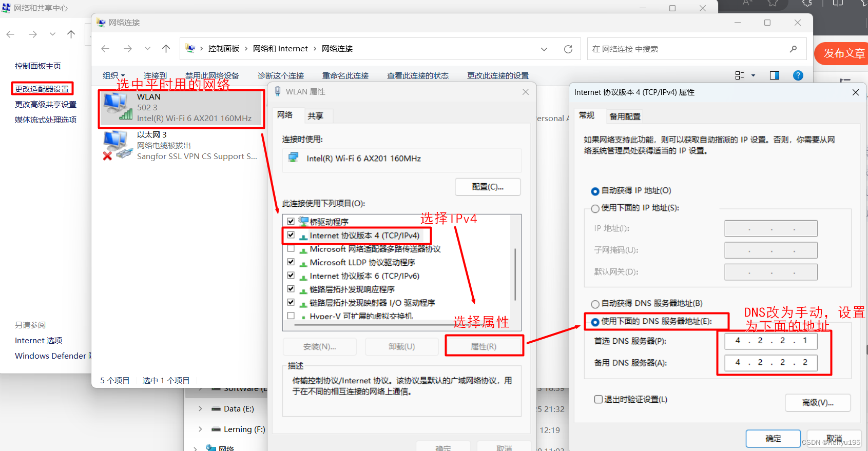Expand the address bar history dropdown

(x=544, y=49)
